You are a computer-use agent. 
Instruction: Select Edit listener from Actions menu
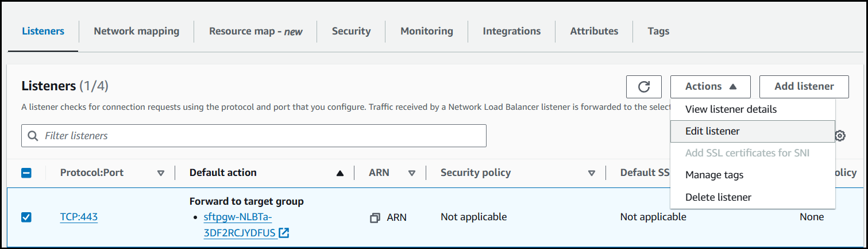[x=712, y=131]
